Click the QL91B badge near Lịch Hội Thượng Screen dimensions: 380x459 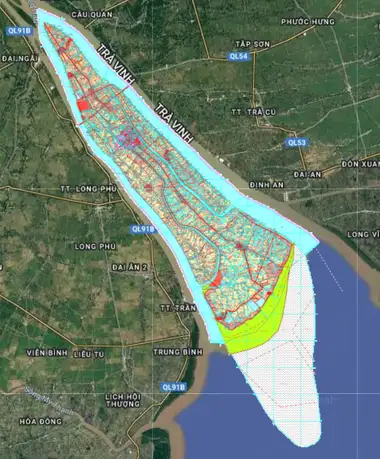(x=174, y=387)
